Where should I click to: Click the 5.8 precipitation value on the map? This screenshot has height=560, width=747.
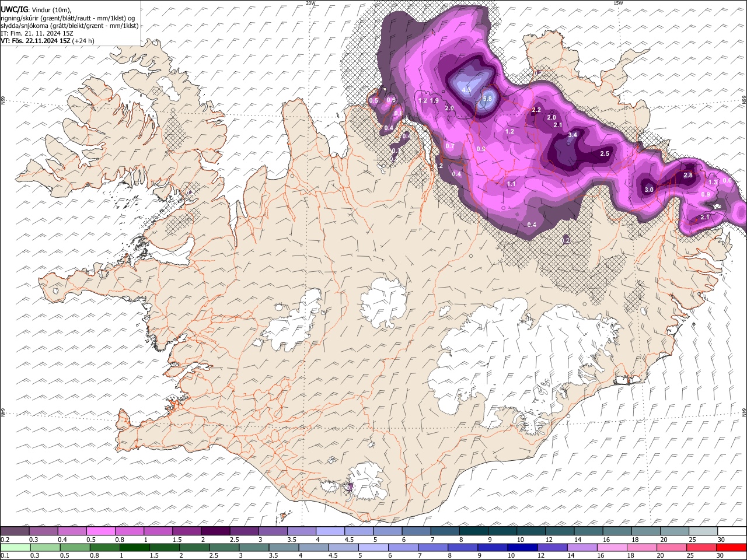coord(488,100)
